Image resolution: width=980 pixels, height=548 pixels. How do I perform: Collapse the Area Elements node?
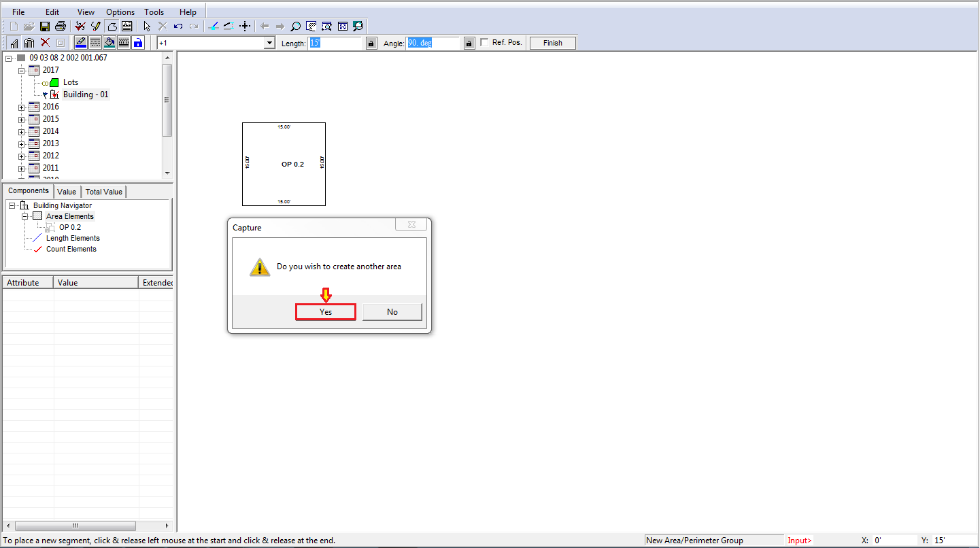25,216
